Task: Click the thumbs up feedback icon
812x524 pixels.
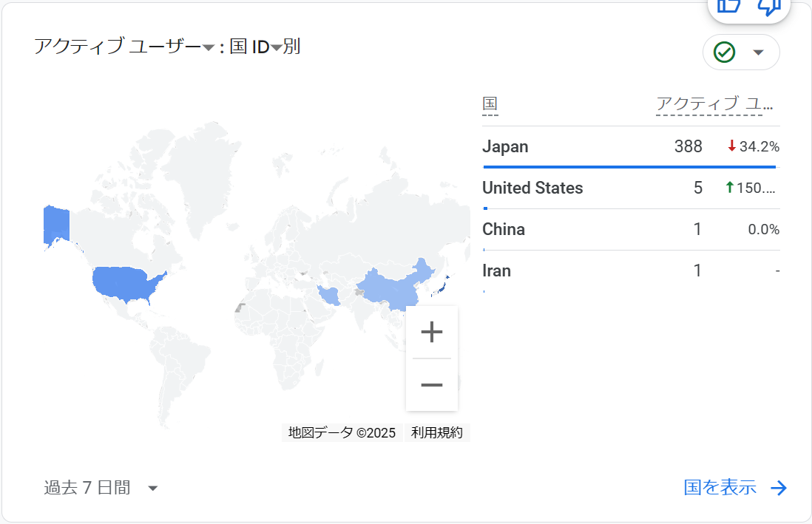Action: pos(729,5)
